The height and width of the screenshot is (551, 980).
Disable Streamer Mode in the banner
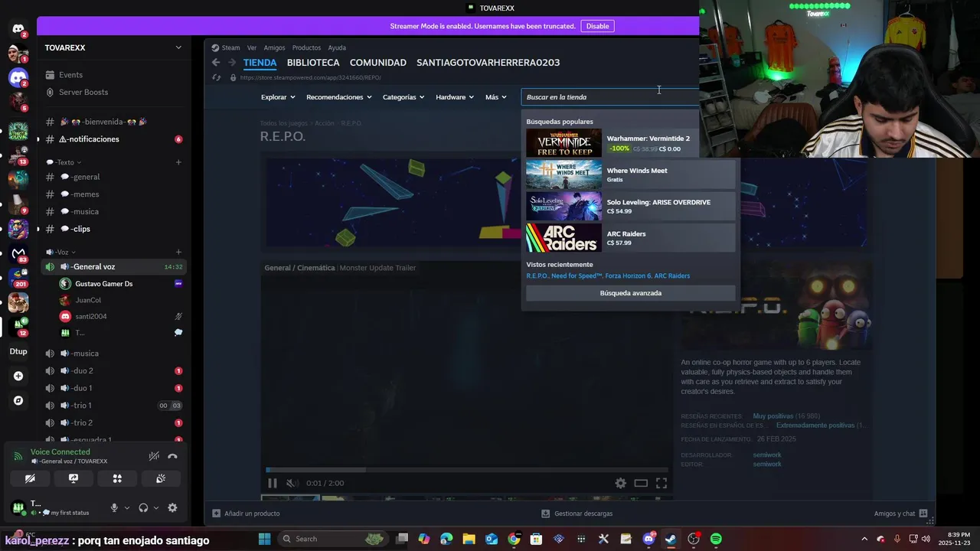pyautogui.click(x=597, y=26)
